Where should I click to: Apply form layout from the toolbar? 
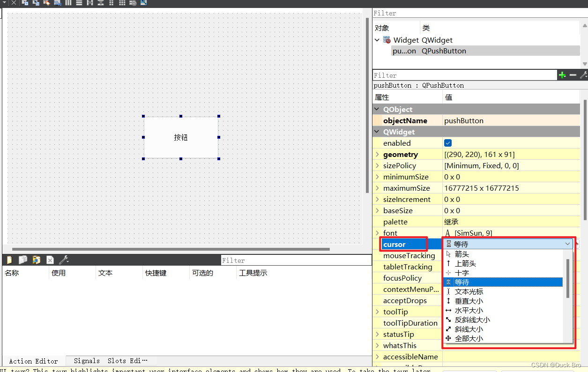(x=111, y=4)
